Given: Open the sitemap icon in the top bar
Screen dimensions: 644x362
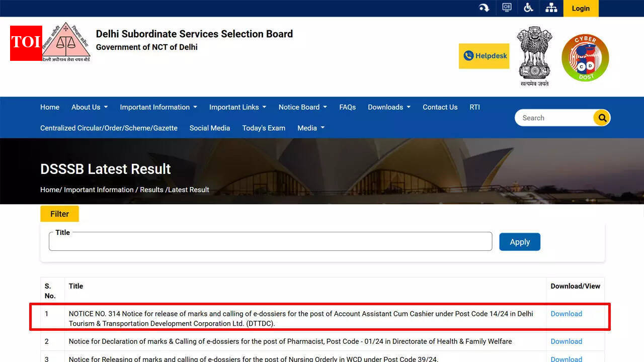Looking at the screenshot, I should click(x=551, y=7).
